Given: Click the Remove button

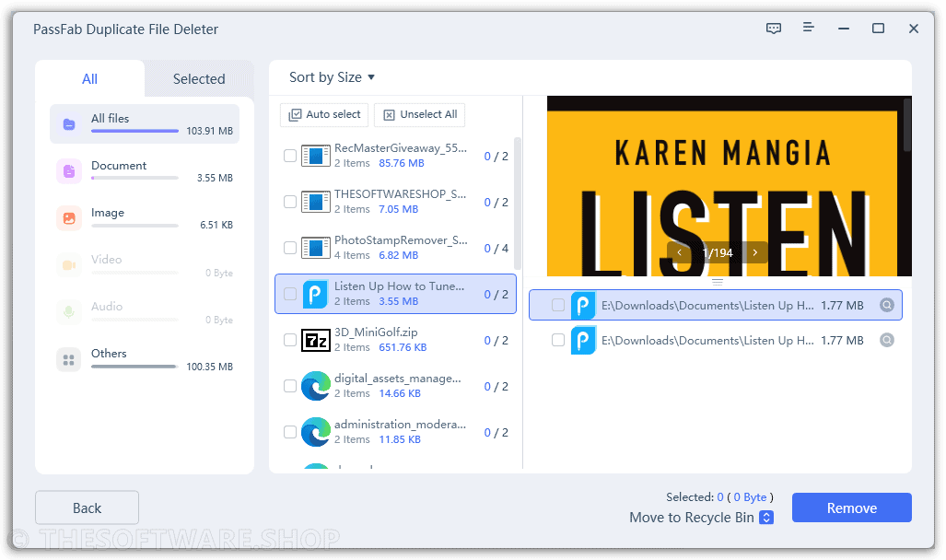Looking at the screenshot, I should (x=852, y=508).
